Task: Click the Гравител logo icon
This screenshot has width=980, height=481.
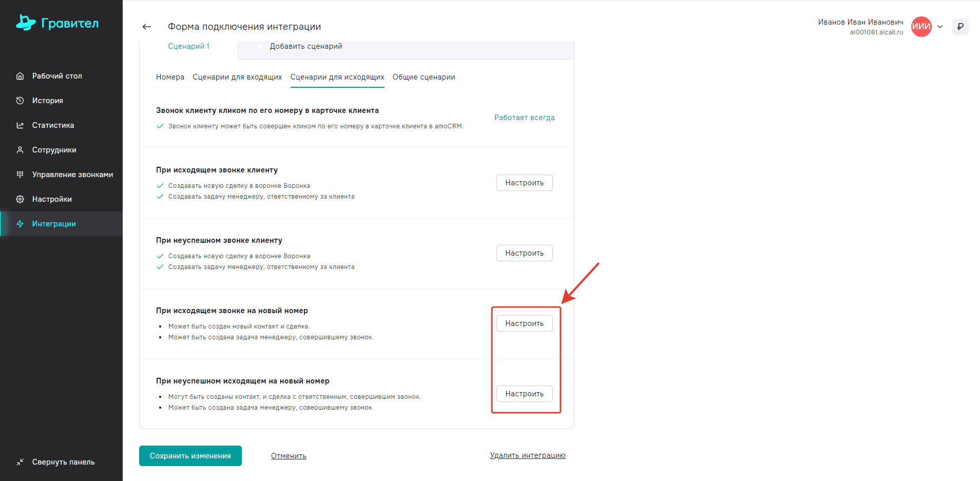Action: 26,23
